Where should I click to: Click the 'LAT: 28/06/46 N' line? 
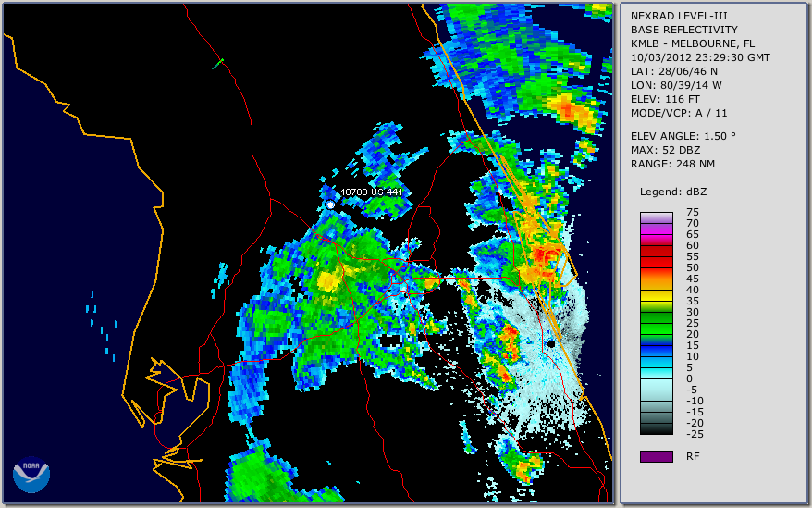[x=673, y=71]
